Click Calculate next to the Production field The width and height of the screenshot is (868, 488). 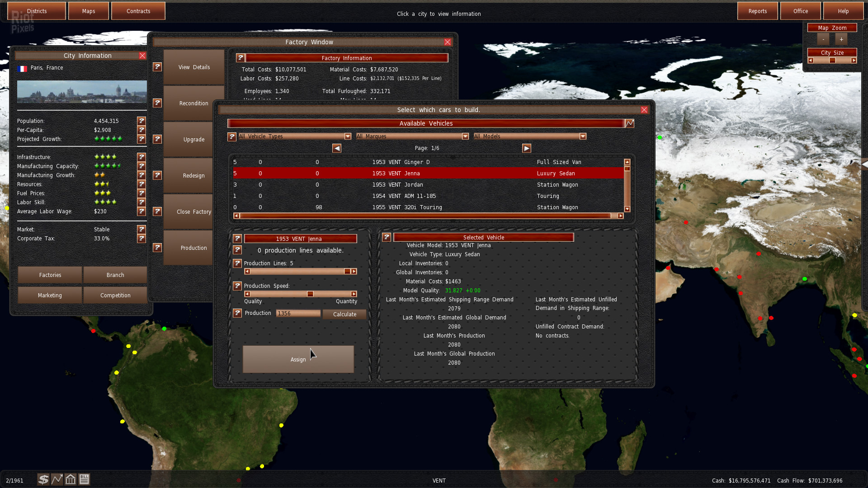[x=344, y=314]
